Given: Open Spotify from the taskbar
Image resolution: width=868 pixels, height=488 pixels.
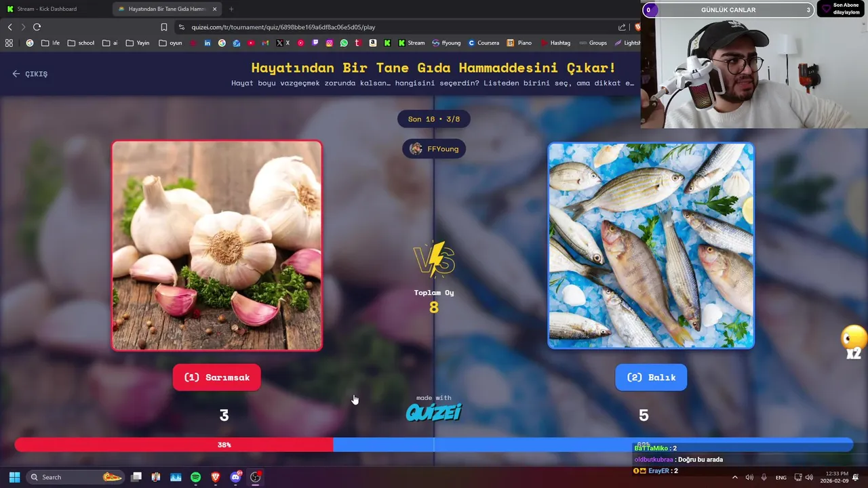Looking at the screenshot, I should click(195, 477).
